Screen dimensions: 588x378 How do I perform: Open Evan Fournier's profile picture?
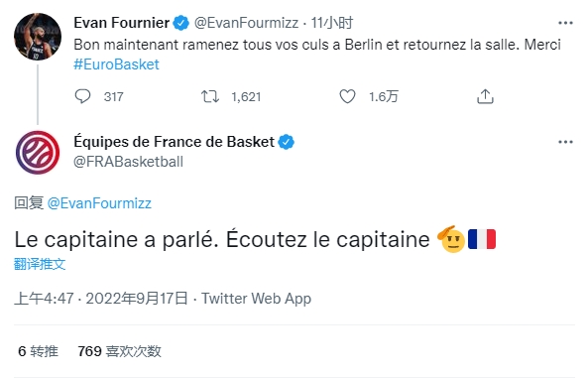pyautogui.click(x=38, y=37)
